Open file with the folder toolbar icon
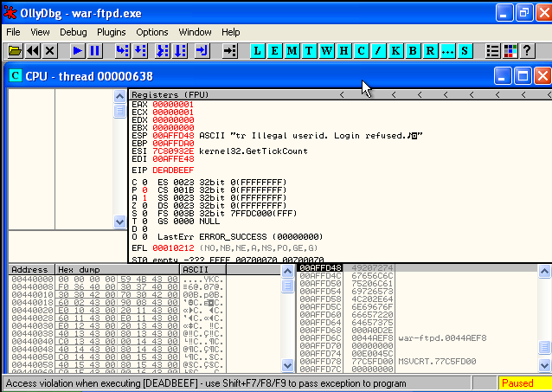 pyautogui.click(x=15, y=51)
